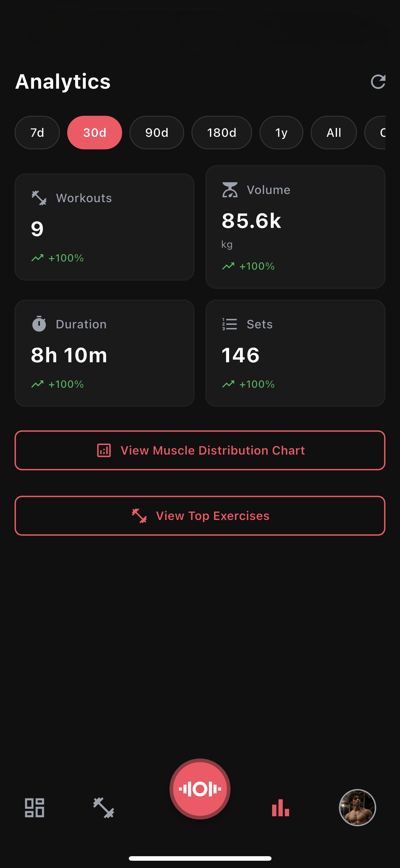
Task: Tap the refresh icon to reload analytics
Action: (x=379, y=81)
